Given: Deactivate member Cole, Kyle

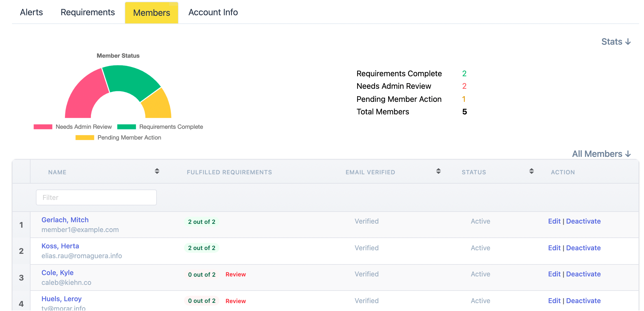Looking at the screenshot, I should coord(583,274).
